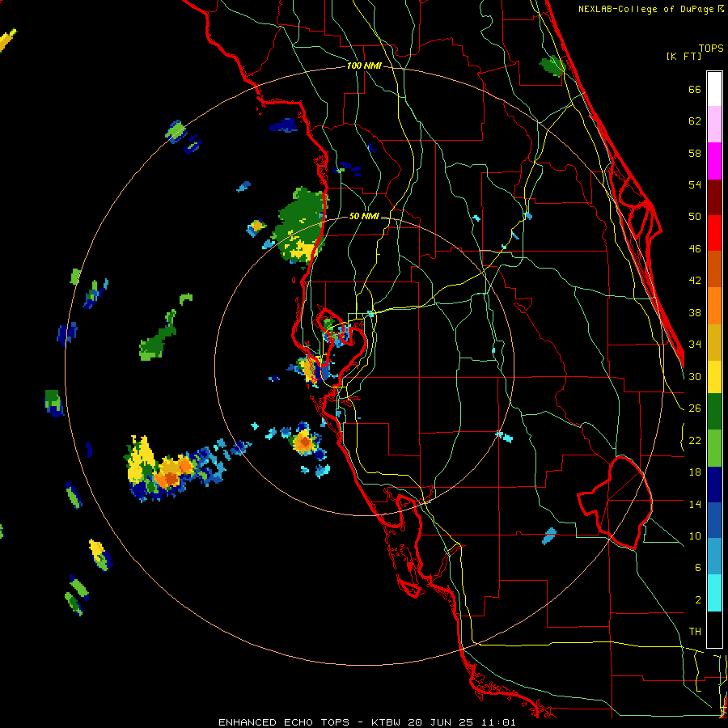This screenshot has width=728, height=728.
Task: Click the 46 legend value
Action: [695, 249]
